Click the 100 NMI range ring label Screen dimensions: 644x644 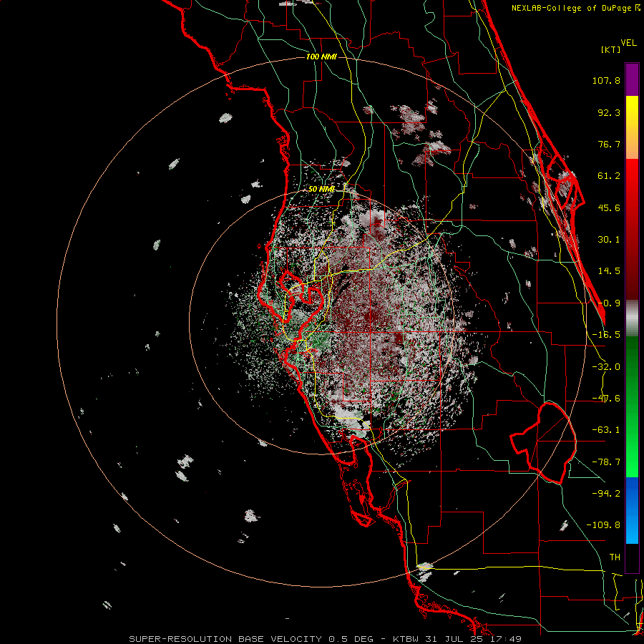click(x=321, y=57)
